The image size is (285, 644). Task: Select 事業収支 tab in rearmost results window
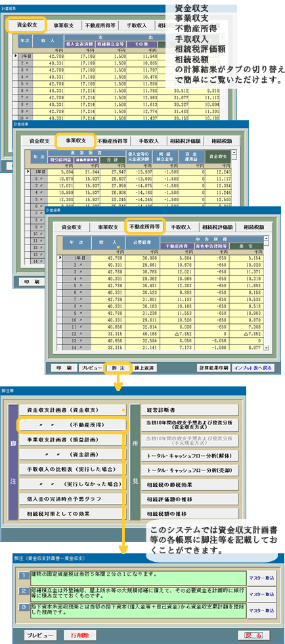click(64, 25)
